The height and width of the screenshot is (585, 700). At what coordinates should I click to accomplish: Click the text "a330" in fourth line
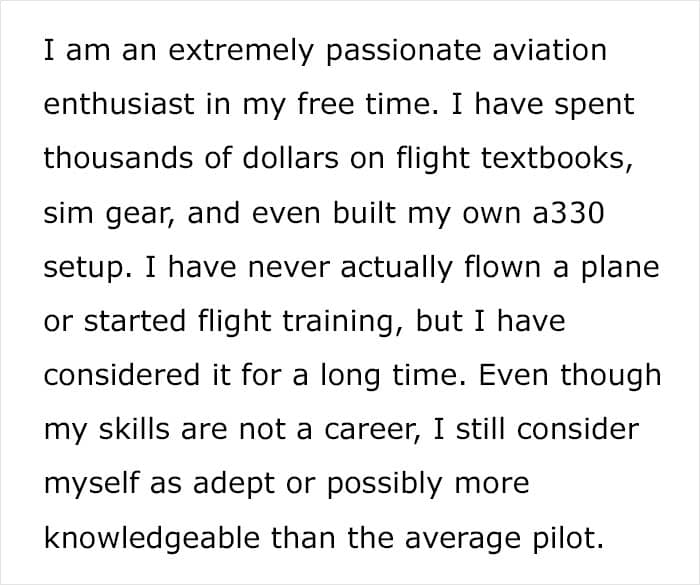coord(568,213)
